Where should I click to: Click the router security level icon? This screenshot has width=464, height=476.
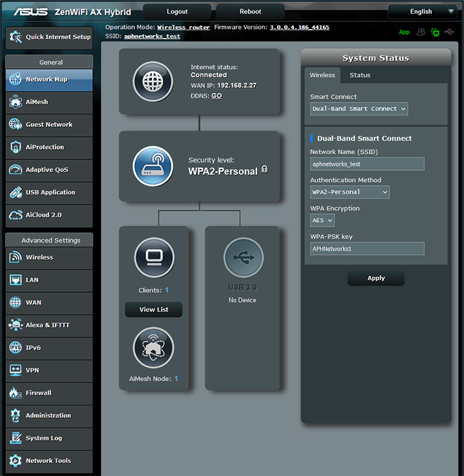[153, 166]
